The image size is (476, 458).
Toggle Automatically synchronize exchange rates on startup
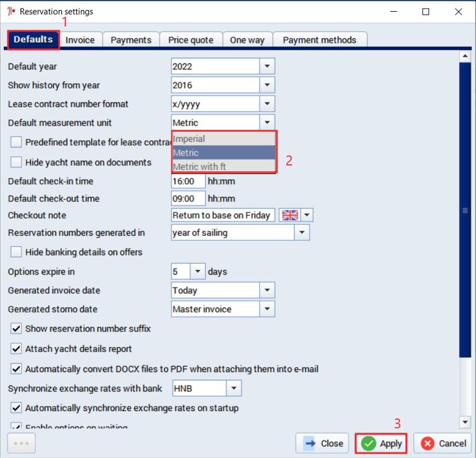click(16, 407)
